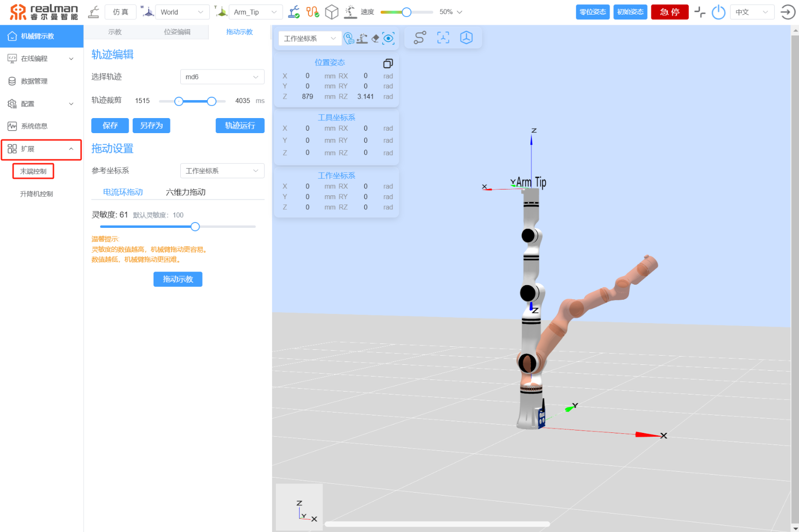
Task: Click the 零位姿态 button
Action: [x=593, y=12]
